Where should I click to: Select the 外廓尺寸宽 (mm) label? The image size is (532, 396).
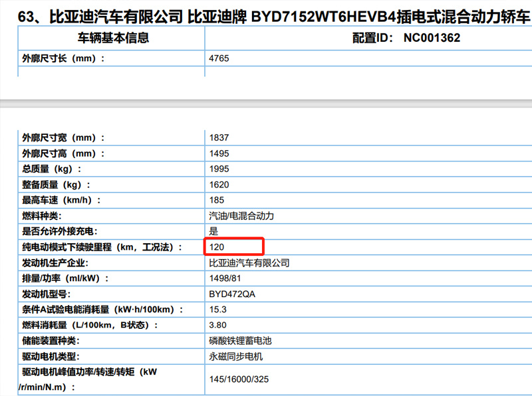click(63, 138)
